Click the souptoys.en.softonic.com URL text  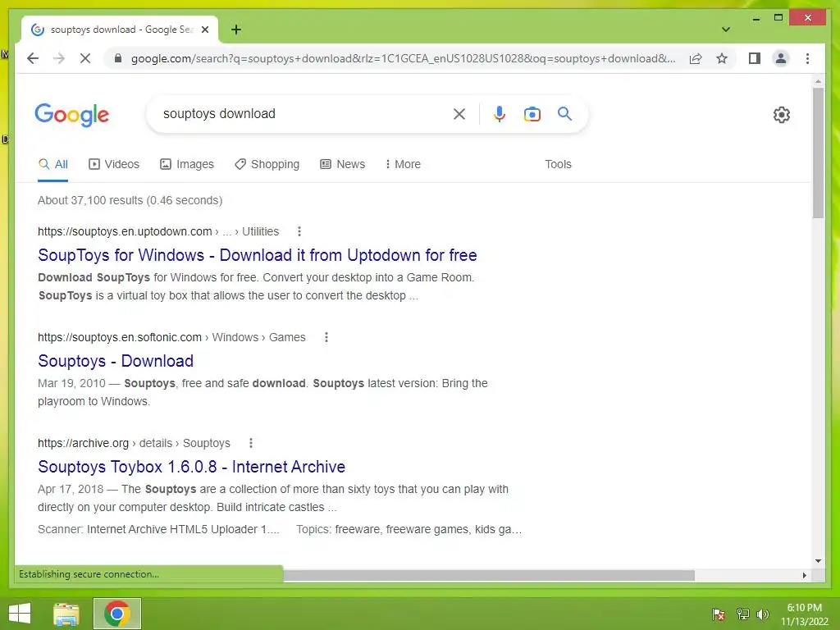[x=120, y=337]
